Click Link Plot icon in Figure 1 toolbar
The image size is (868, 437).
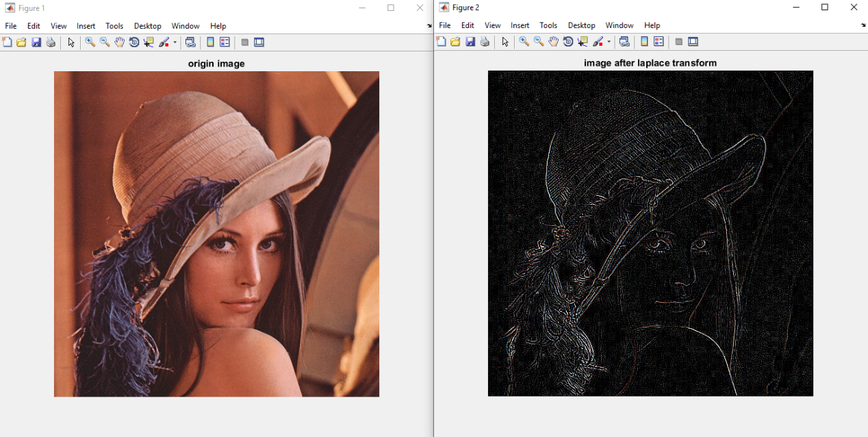(191, 42)
